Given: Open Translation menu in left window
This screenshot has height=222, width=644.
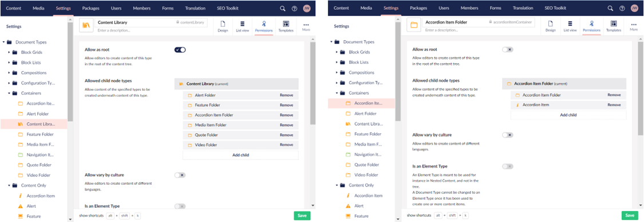Looking at the screenshot, I should [195, 8].
